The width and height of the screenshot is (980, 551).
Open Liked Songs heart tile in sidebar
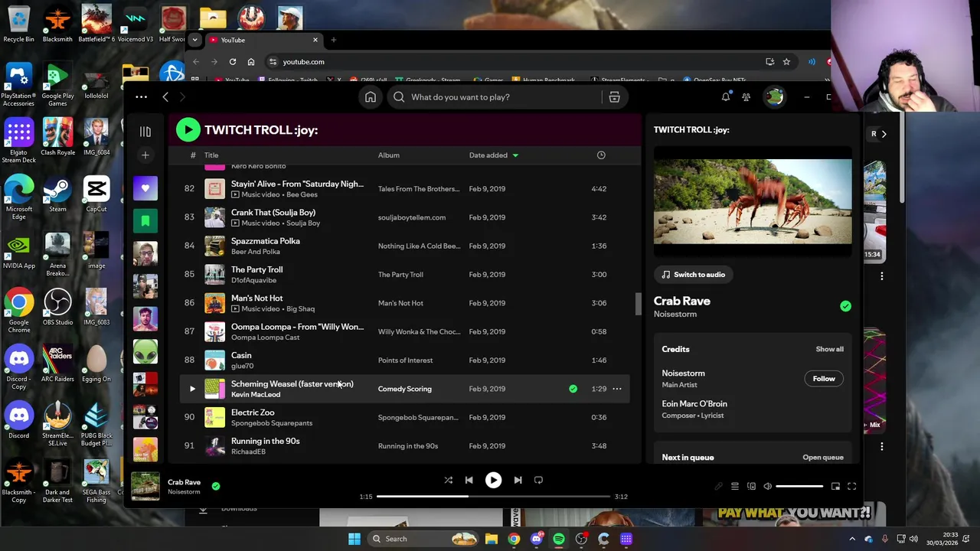145,188
